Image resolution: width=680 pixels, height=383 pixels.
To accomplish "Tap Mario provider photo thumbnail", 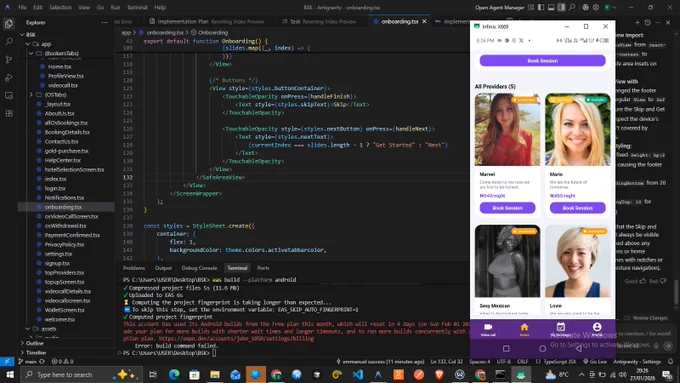I will (x=578, y=130).
